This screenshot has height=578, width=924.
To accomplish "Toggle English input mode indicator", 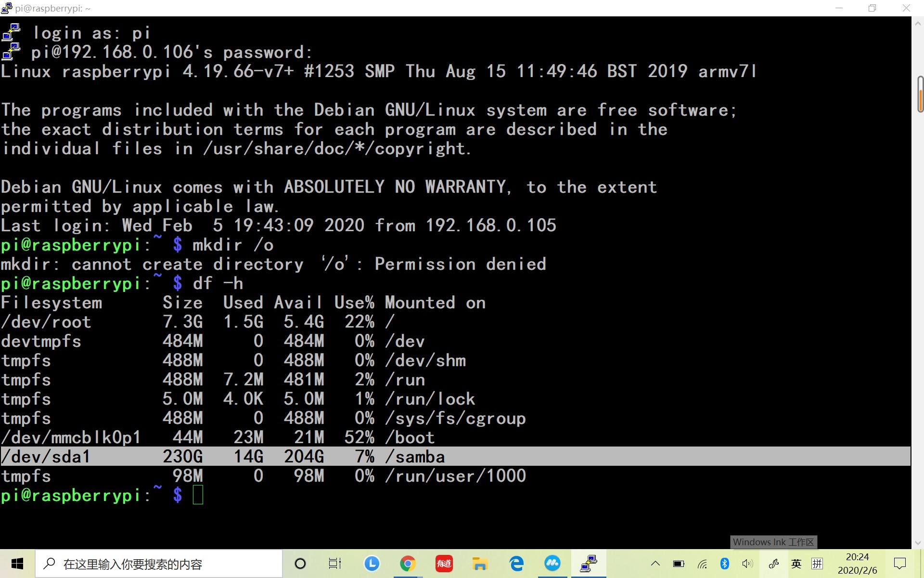I will (x=796, y=564).
